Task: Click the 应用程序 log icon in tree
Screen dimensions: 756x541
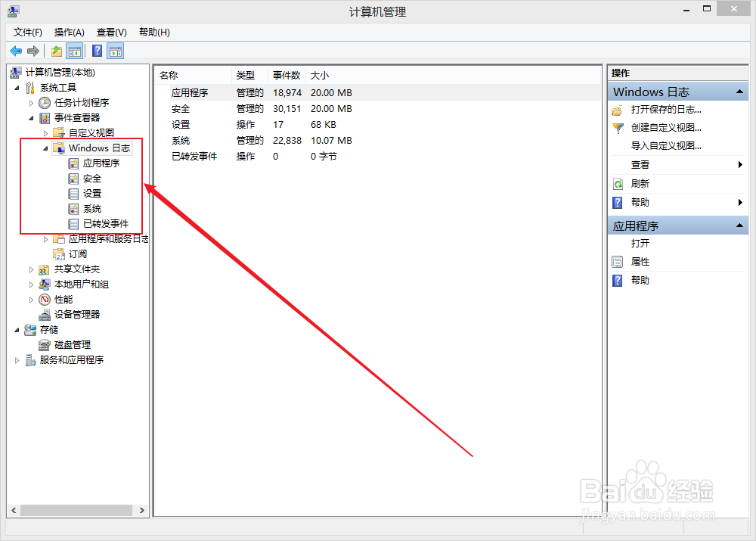Action: pyautogui.click(x=73, y=163)
